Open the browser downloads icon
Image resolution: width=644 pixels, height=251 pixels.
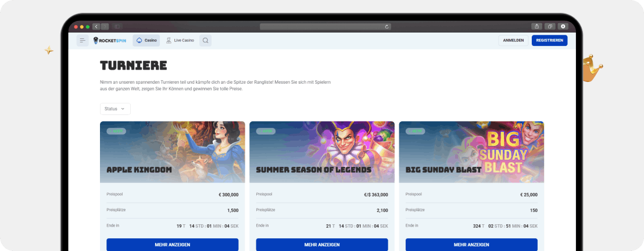563,26
